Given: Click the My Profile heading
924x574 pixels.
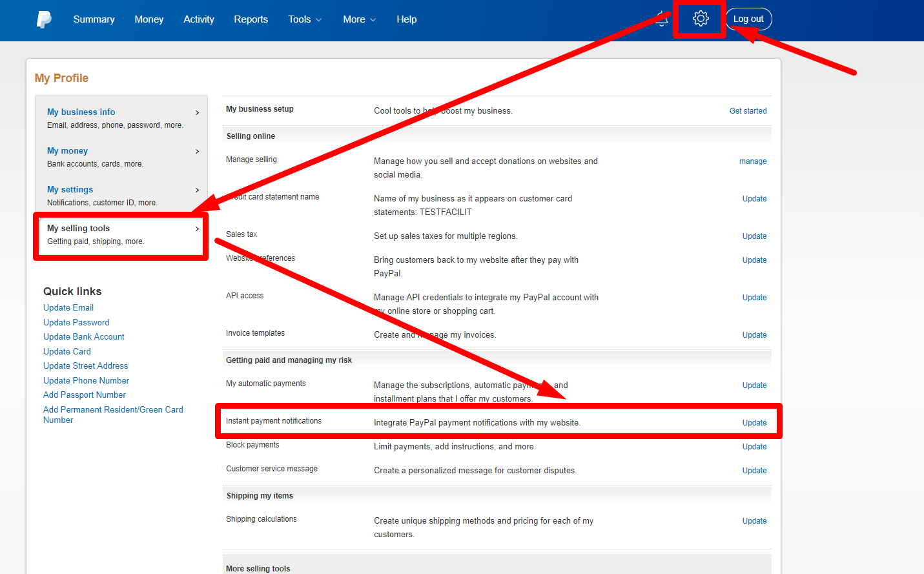Looking at the screenshot, I should click(61, 78).
